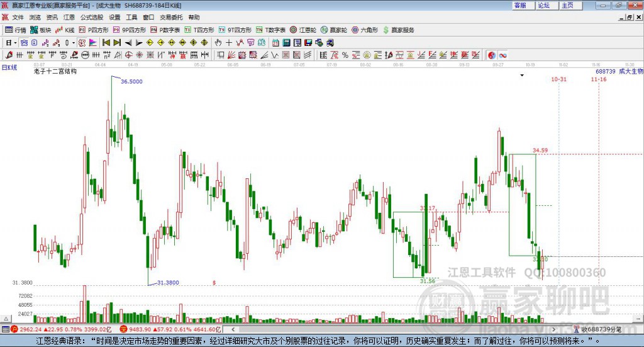Screen dimensions: 644x347
Task: Click the 688739 成大生物 stock label
Action: 619,72
